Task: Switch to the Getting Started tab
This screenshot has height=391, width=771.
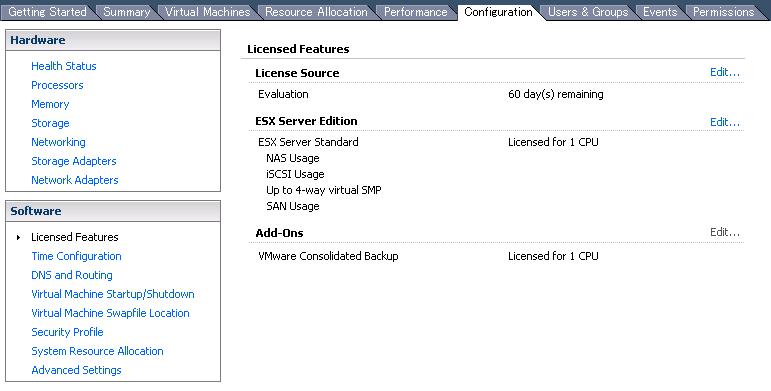Action: tap(47, 12)
